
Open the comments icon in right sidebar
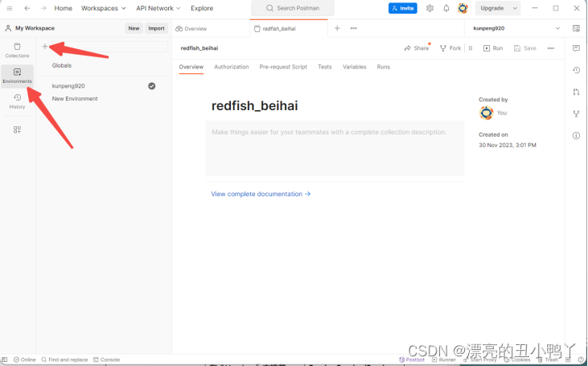click(x=577, y=48)
